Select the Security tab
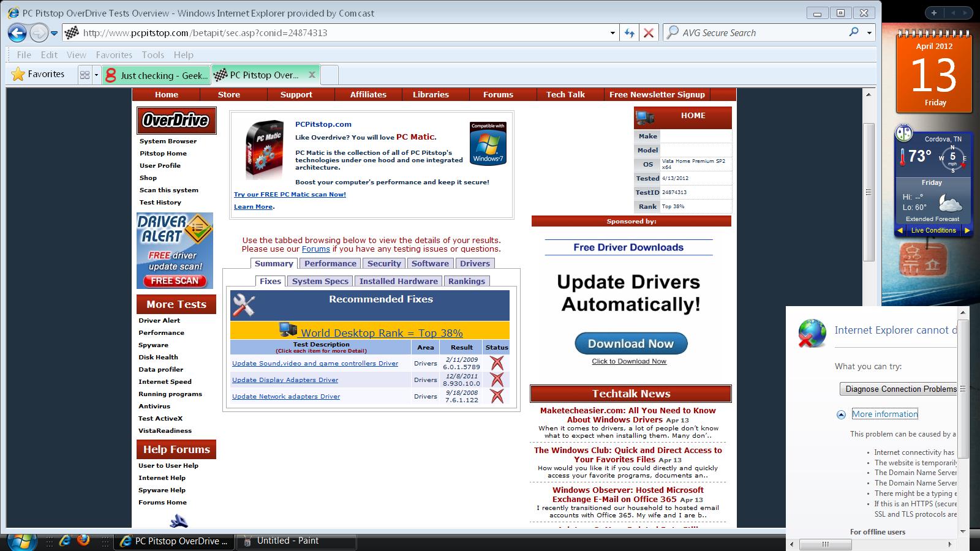The width and height of the screenshot is (980, 551). (384, 263)
